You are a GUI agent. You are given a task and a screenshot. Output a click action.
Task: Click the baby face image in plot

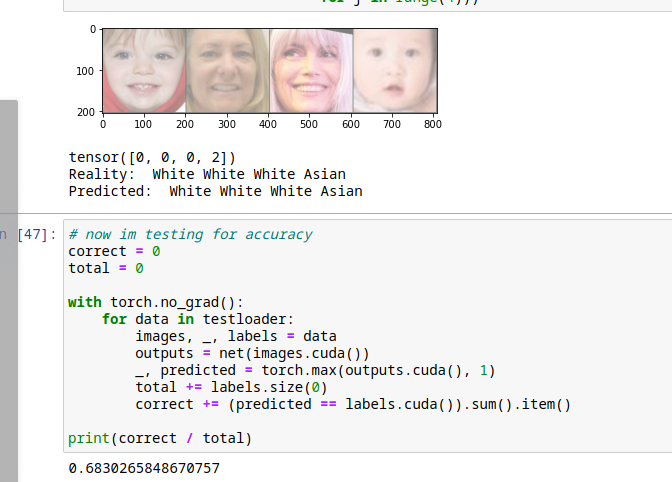[x=394, y=70]
